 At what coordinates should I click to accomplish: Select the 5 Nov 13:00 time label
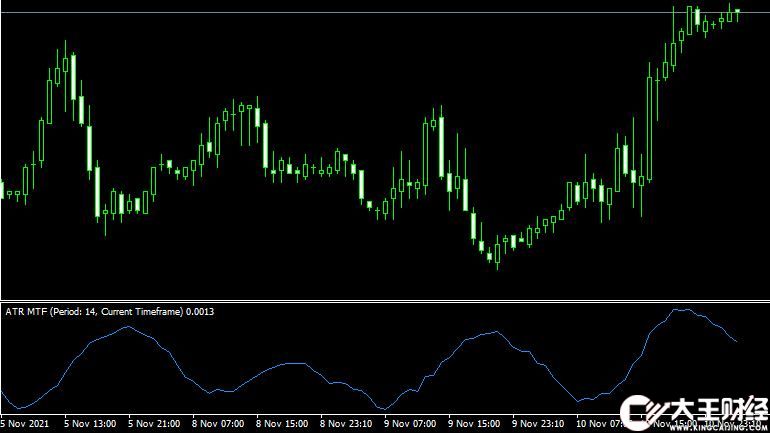[x=90, y=423]
